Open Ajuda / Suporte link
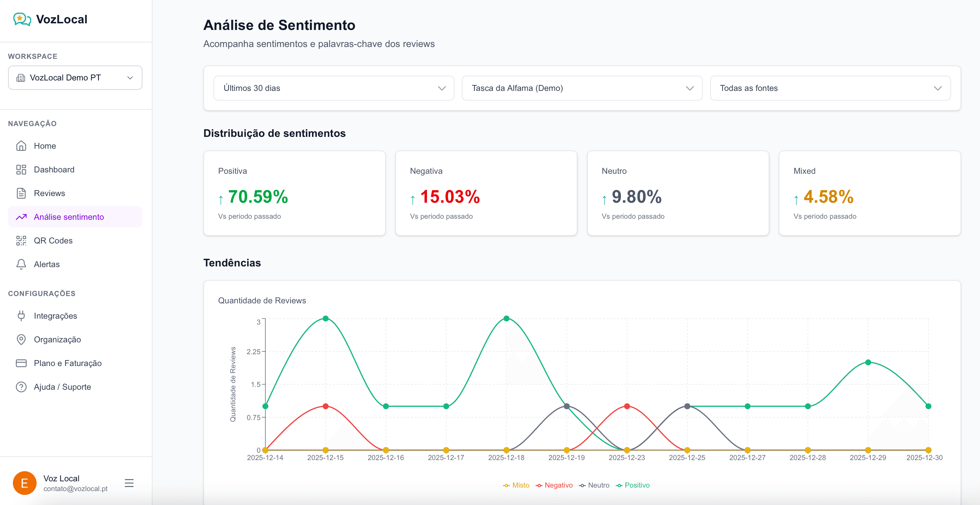The image size is (980, 505). [x=62, y=387]
